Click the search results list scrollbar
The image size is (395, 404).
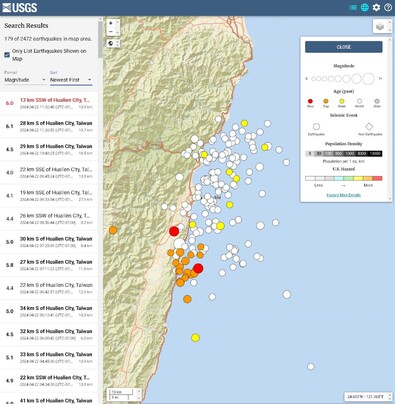point(100,40)
